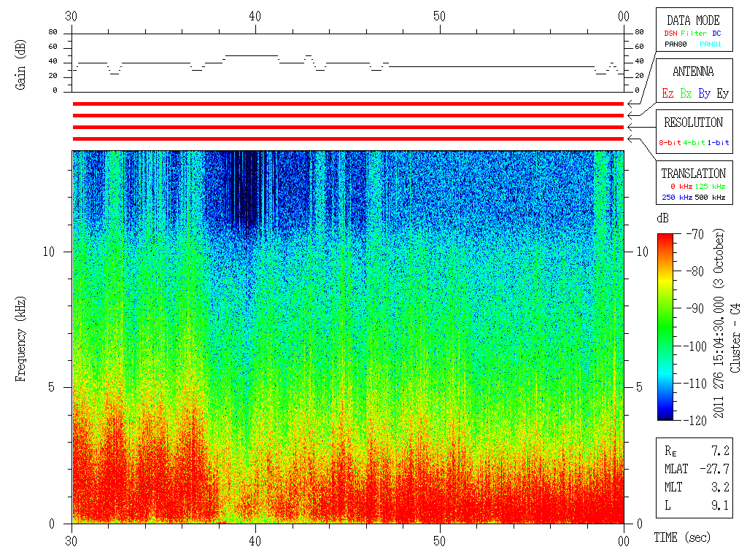Click the blue DC data mode label
This screenshot has height=560, width=747.
click(716, 34)
